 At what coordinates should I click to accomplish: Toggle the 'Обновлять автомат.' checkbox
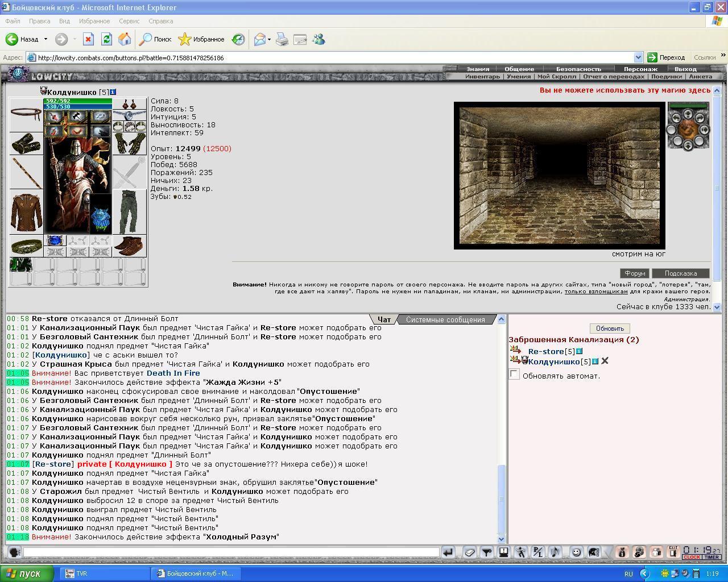click(514, 374)
